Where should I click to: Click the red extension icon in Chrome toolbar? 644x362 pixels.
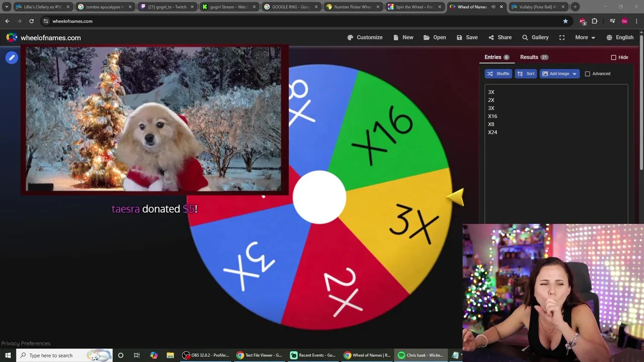[x=583, y=21]
